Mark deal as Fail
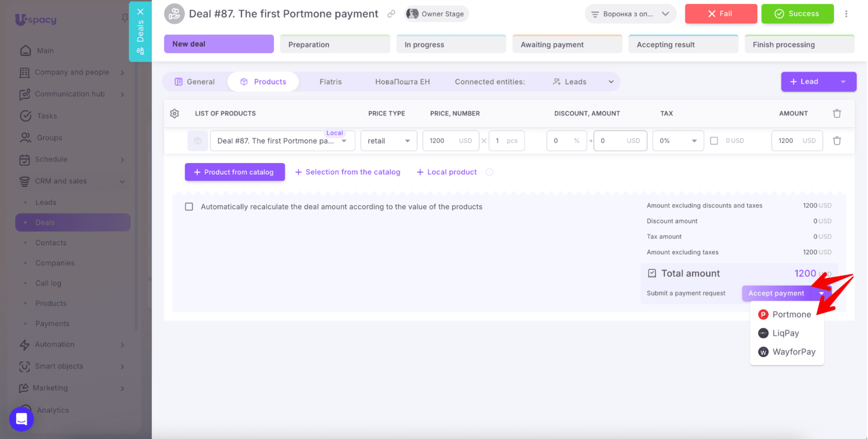This screenshot has width=868, height=439. [721, 14]
